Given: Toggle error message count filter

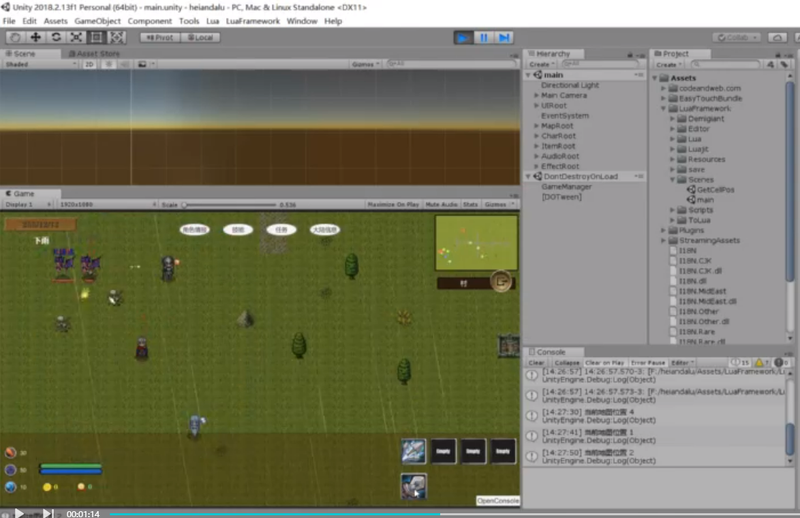Looking at the screenshot, I should [x=781, y=362].
